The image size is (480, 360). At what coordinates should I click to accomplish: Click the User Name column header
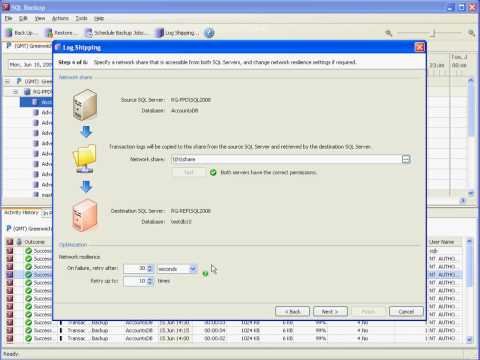coord(441,242)
